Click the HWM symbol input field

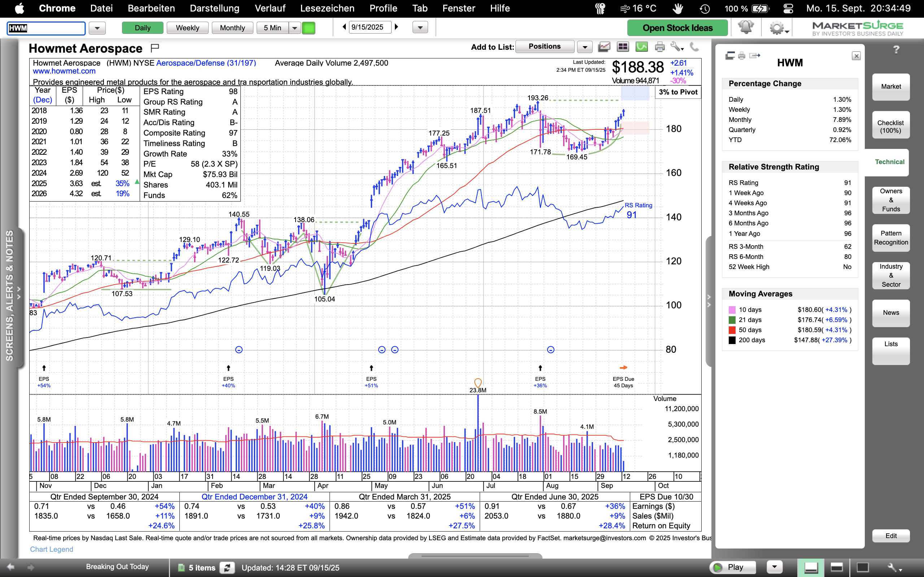(x=46, y=28)
